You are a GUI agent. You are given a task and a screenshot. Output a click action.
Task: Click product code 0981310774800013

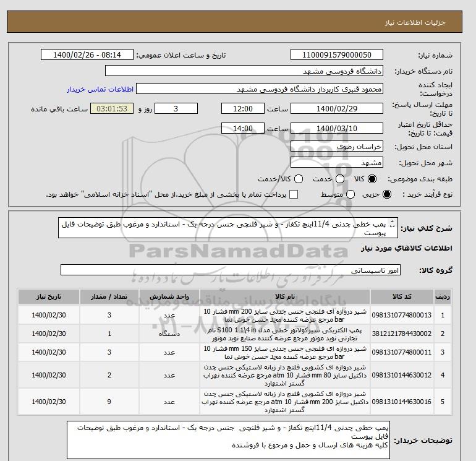pos(402,315)
